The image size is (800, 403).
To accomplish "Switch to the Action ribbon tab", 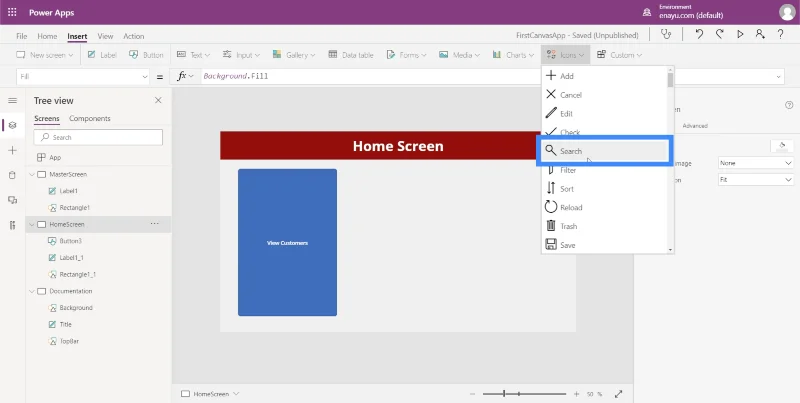I will pos(134,36).
